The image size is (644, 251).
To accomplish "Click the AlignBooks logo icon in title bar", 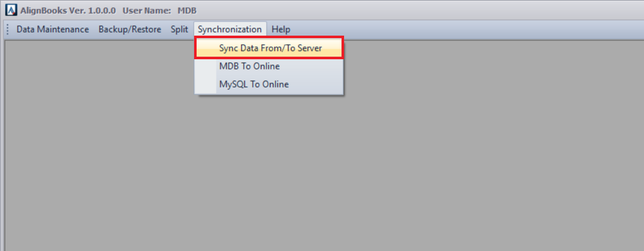I will 11,11.
